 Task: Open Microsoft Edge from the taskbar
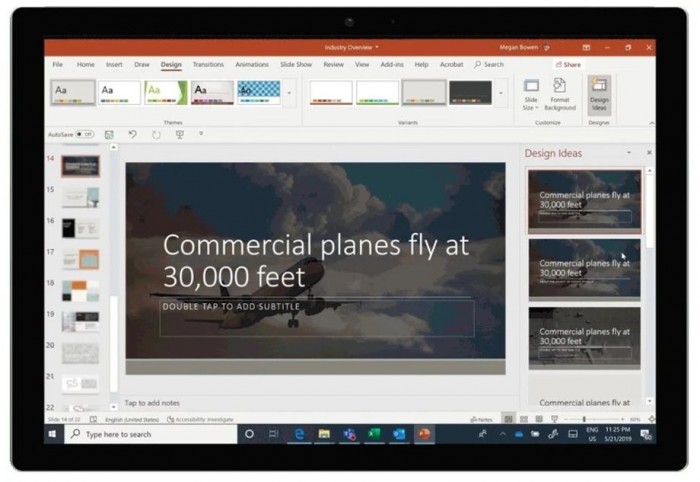click(299, 434)
